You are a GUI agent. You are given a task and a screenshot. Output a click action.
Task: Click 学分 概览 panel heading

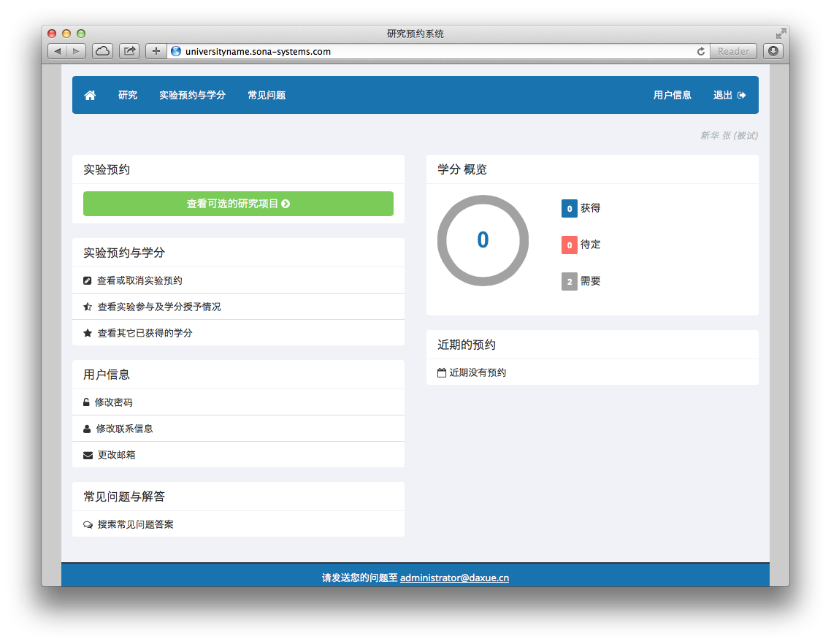coord(462,169)
